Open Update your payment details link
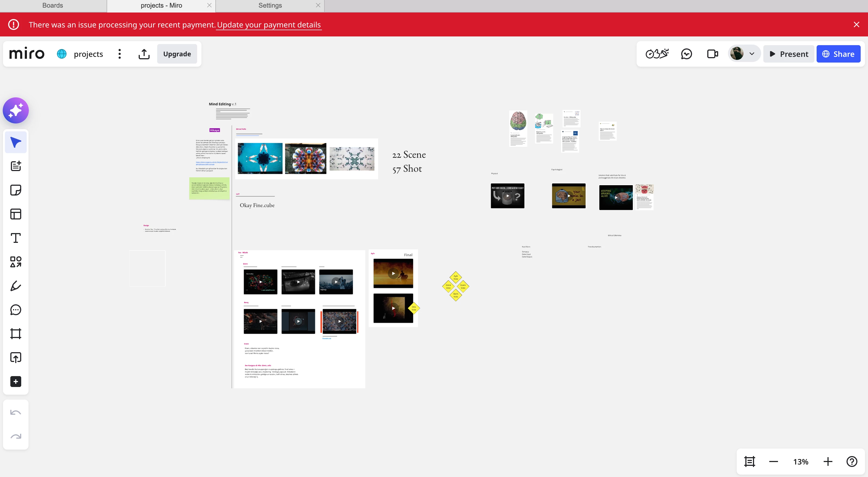868x477 pixels. click(x=269, y=24)
